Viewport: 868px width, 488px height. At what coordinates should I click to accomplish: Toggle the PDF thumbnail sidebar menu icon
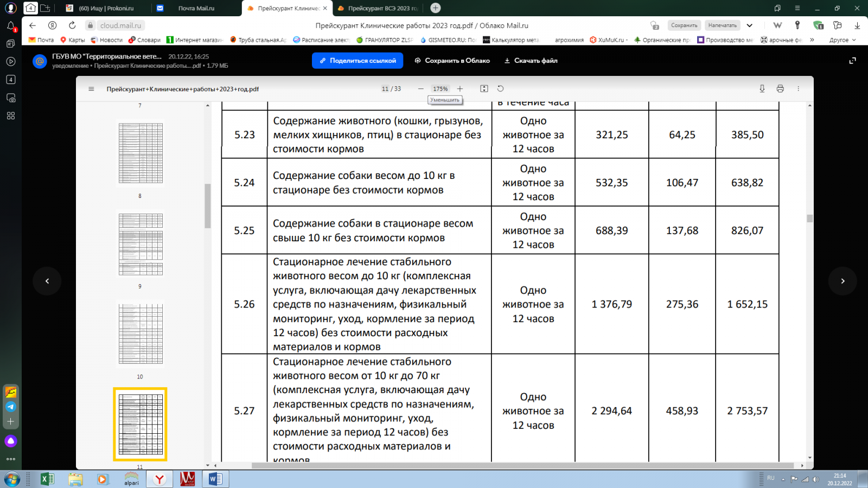click(x=91, y=89)
